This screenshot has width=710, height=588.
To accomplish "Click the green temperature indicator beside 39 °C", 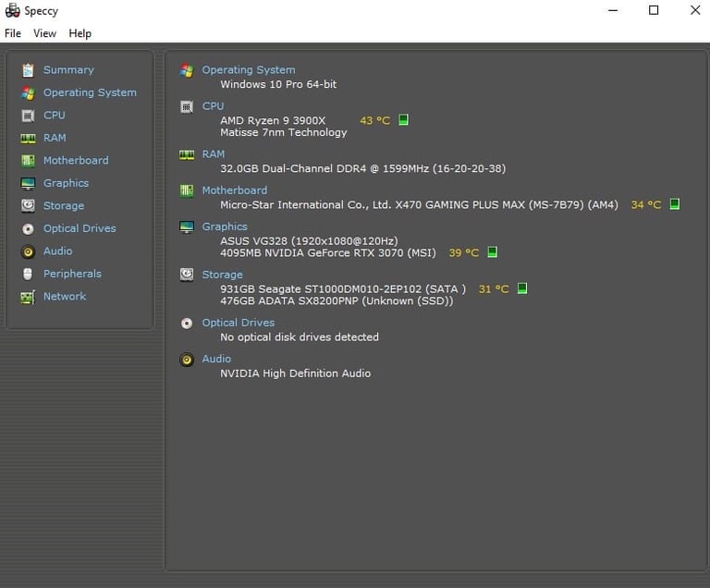I will click(x=492, y=251).
